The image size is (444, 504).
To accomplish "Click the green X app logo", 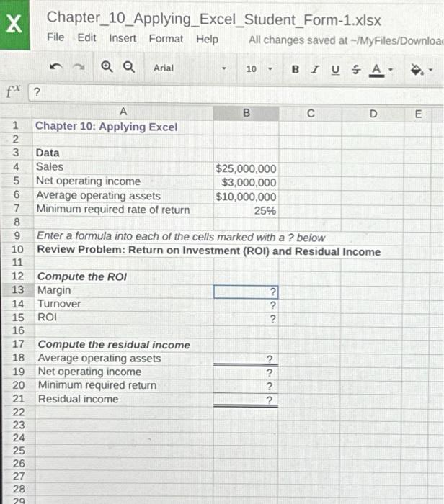I will [x=14, y=24].
